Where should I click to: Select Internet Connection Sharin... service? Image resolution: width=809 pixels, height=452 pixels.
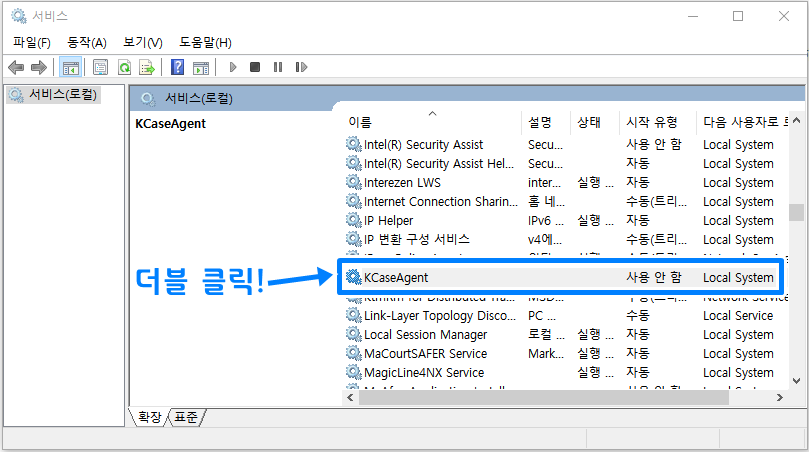click(x=441, y=202)
